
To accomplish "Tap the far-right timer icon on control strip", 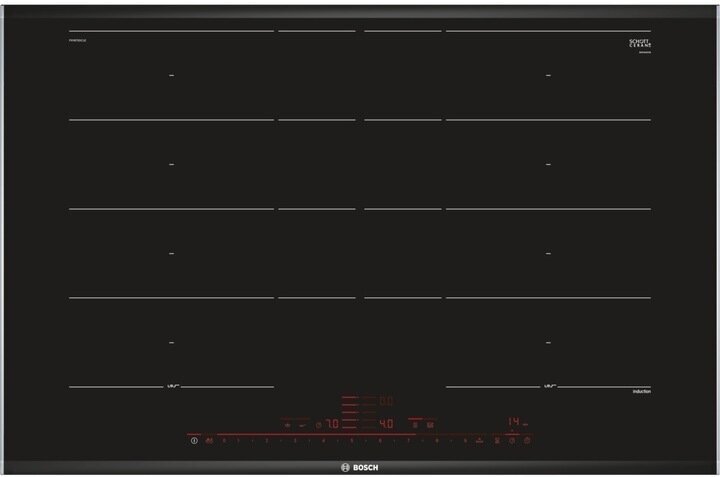I will [528, 440].
